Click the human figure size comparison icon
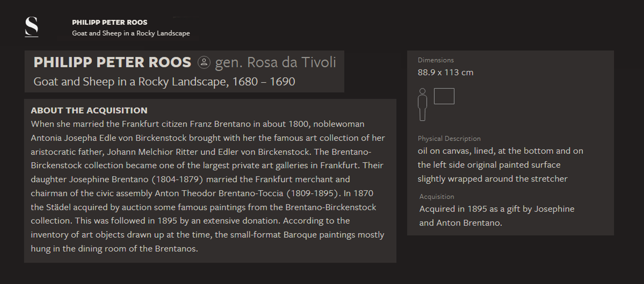The image size is (644, 284). coord(423,105)
